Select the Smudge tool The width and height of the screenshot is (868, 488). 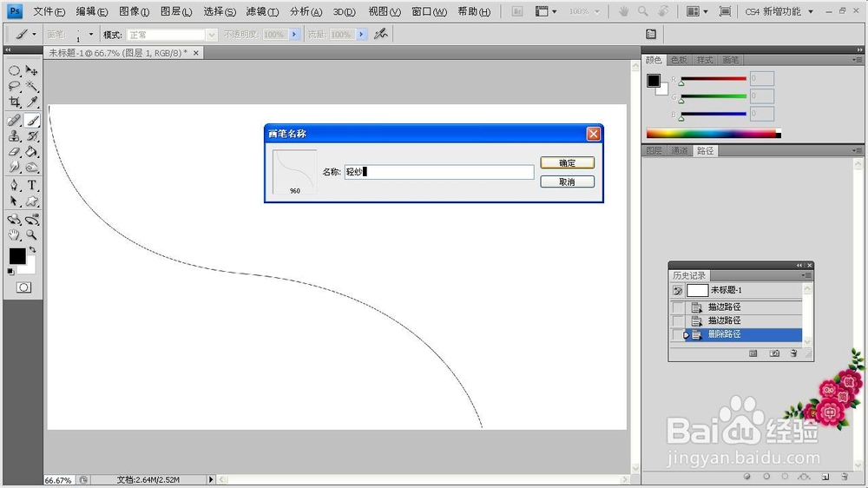pyautogui.click(x=15, y=167)
